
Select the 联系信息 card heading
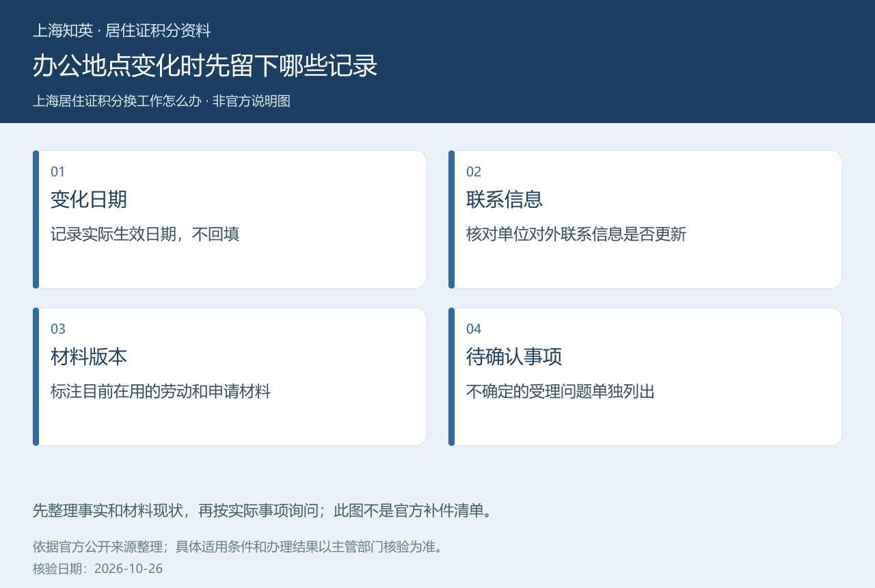(x=504, y=200)
